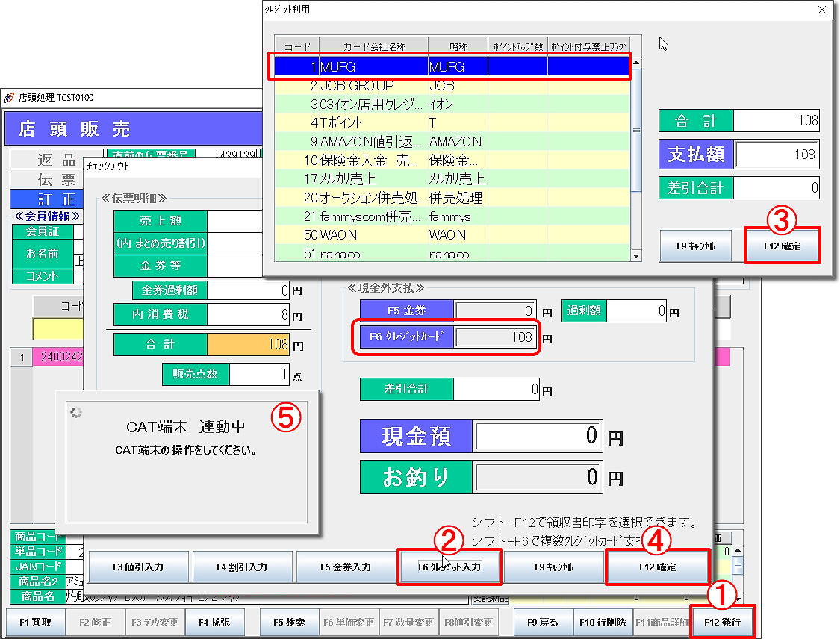
Task: Click the F3 値引入力 button
Action: pos(137,567)
